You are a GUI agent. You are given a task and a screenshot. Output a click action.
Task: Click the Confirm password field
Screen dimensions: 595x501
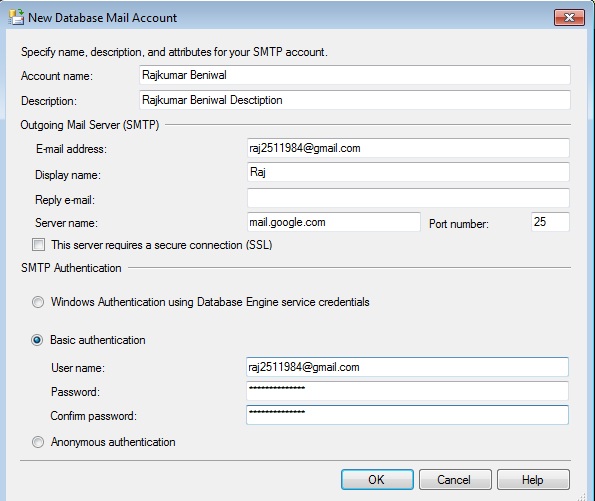pyautogui.click(x=407, y=415)
